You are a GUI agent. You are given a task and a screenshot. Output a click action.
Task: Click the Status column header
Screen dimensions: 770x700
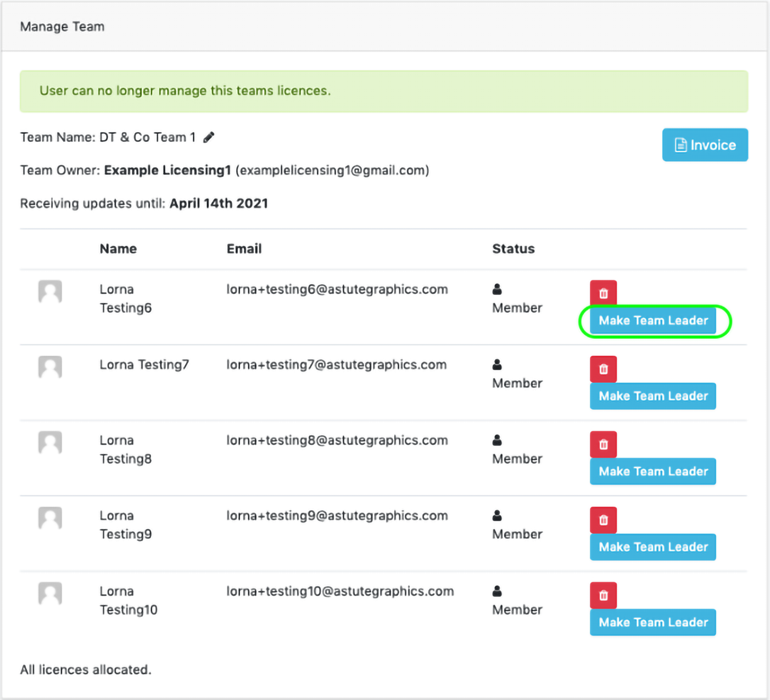point(513,249)
